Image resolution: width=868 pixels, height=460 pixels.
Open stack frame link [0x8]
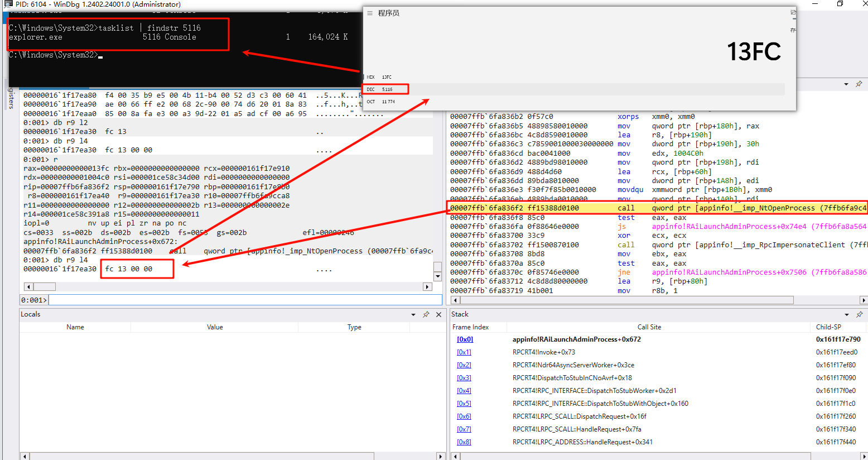464,442
